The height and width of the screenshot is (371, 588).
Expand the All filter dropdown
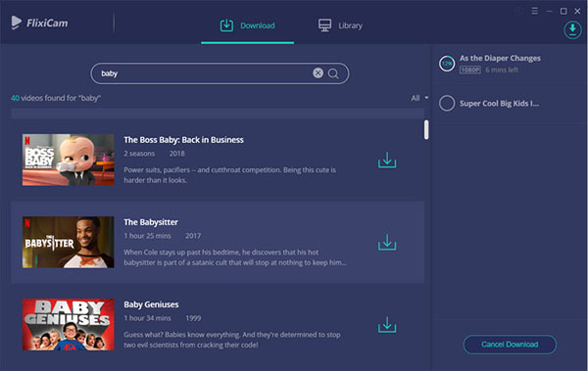coord(419,98)
